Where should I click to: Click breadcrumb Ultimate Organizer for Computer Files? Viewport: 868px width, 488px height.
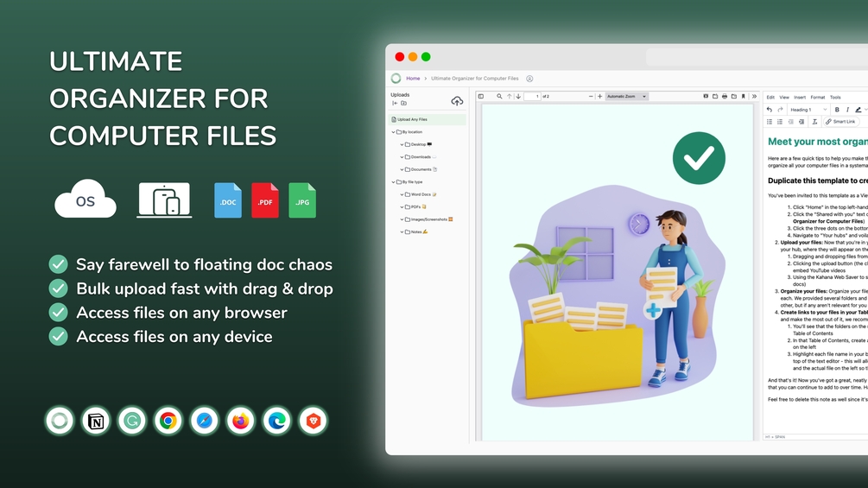point(475,79)
